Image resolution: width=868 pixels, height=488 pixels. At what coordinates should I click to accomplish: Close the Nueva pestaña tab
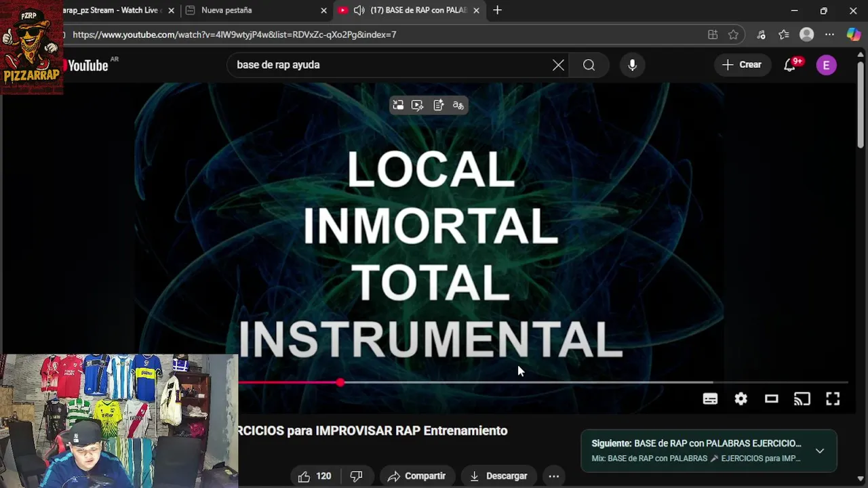click(x=323, y=10)
